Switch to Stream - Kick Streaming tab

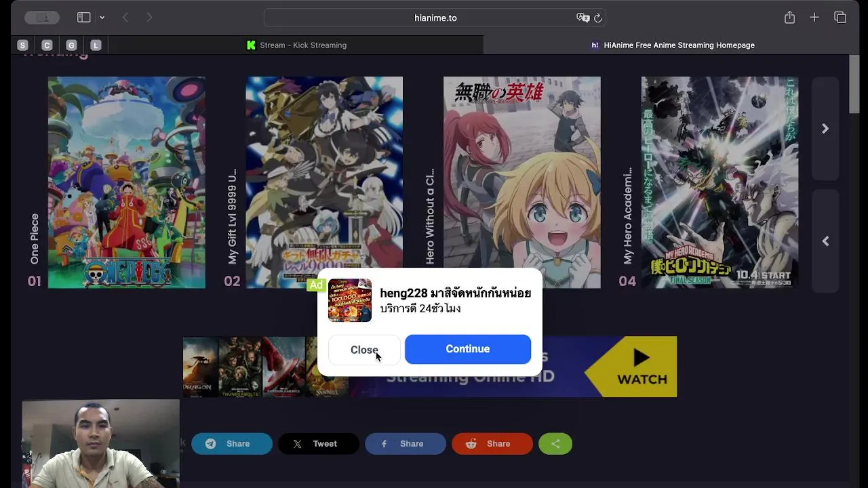[296, 45]
